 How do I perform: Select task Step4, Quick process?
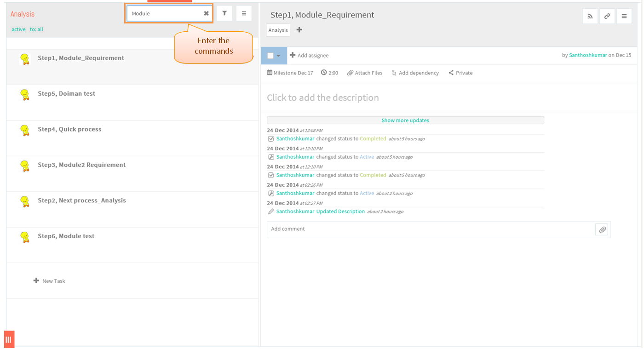coord(132,138)
